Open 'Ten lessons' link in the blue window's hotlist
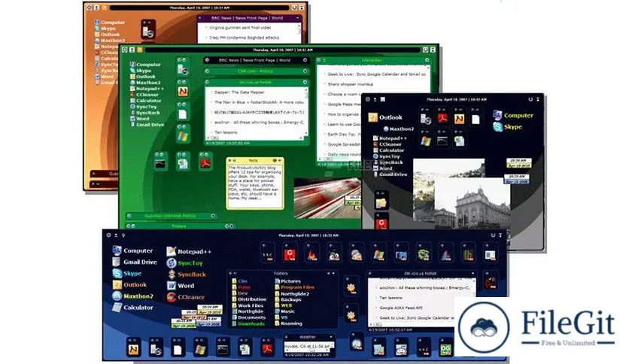Screen dimensions: 629x364 (390, 298)
